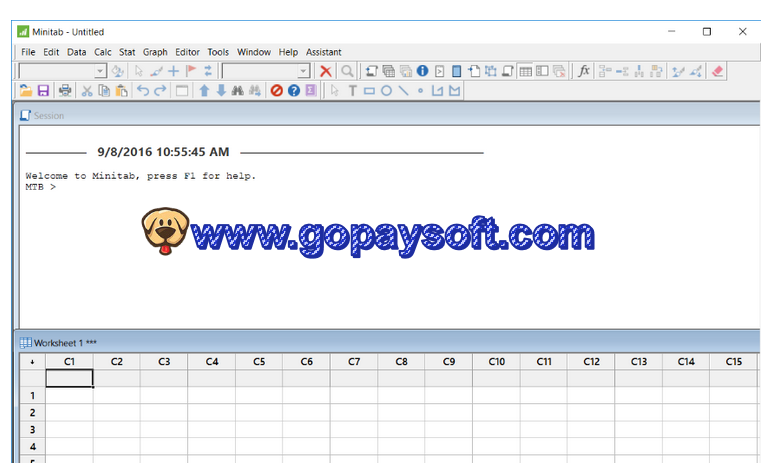Image resolution: width=784 pixels, height=463 pixels.
Task: Open the Edit menu
Action: point(51,52)
